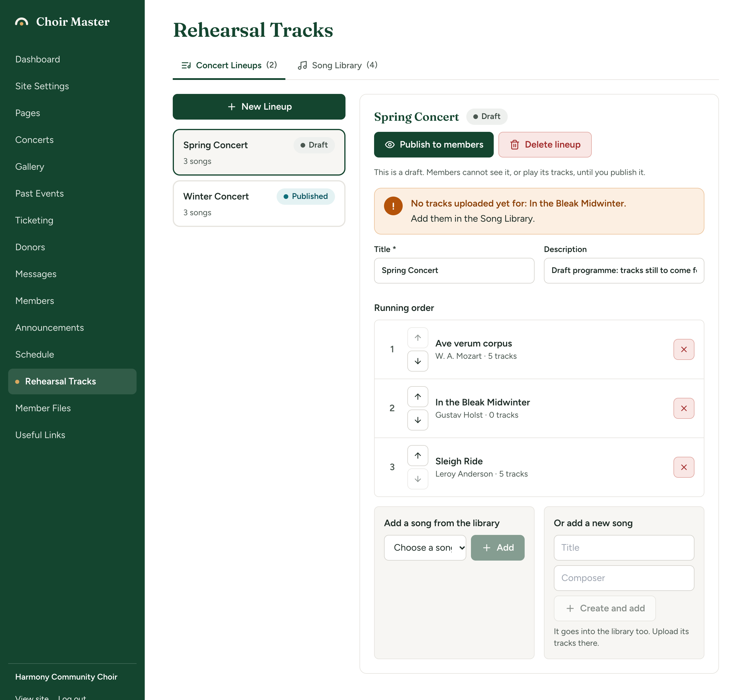Create a New Lineup

259,107
